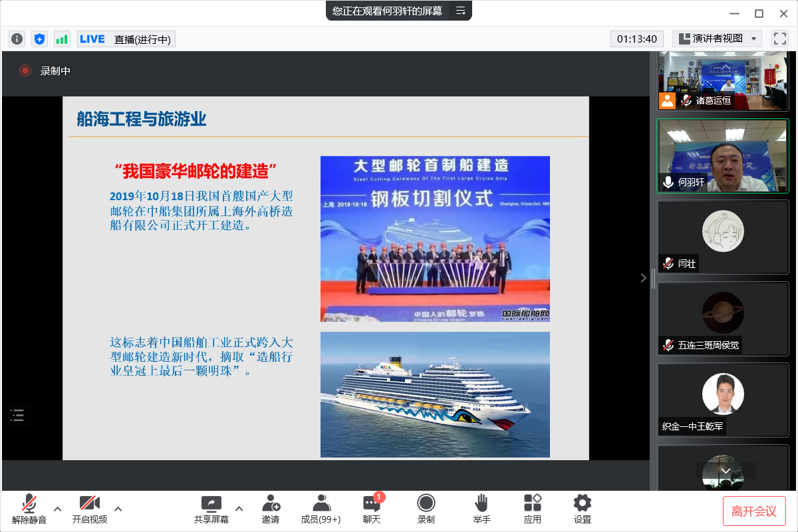Unmute microphone (解除静音)
The height and width of the screenshot is (532, 798).
[29, 509]
